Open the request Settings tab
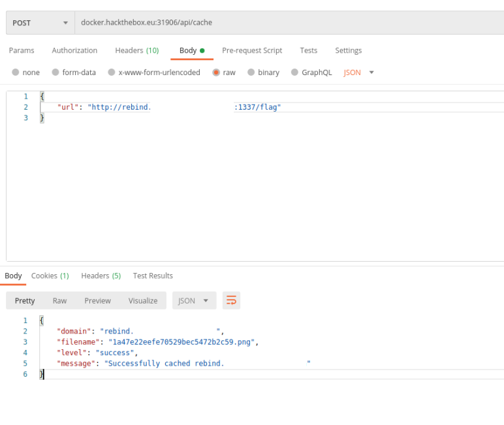 348,51
